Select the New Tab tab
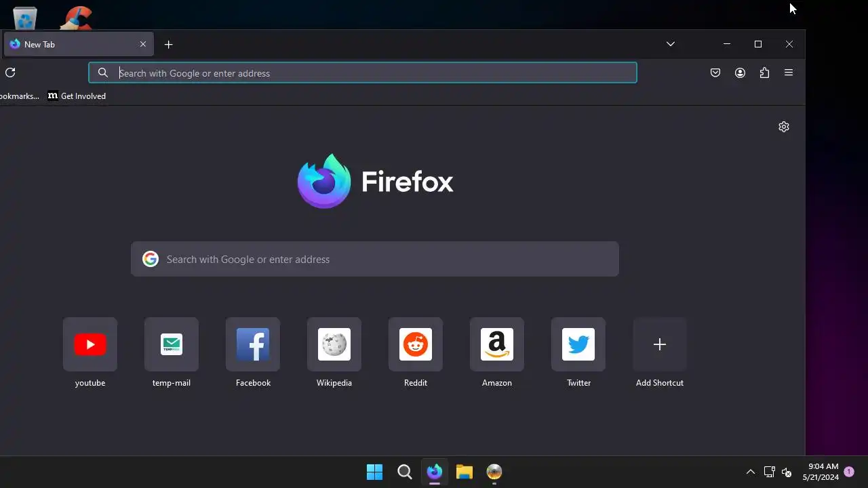 78,44
